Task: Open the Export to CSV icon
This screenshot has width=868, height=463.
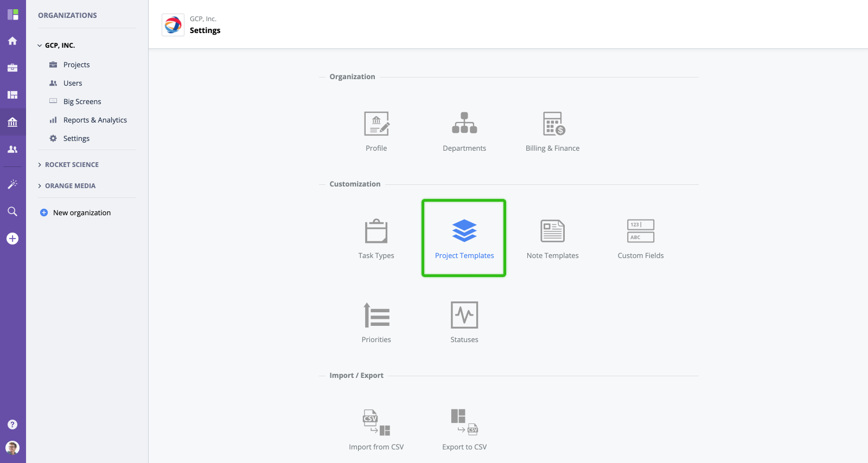Action: 464,422
